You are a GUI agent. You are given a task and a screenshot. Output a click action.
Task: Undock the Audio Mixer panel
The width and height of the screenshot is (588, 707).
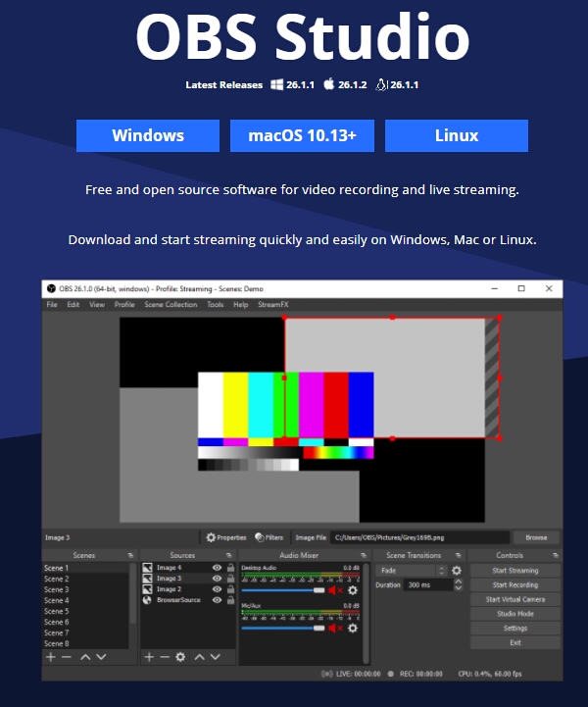364,555
